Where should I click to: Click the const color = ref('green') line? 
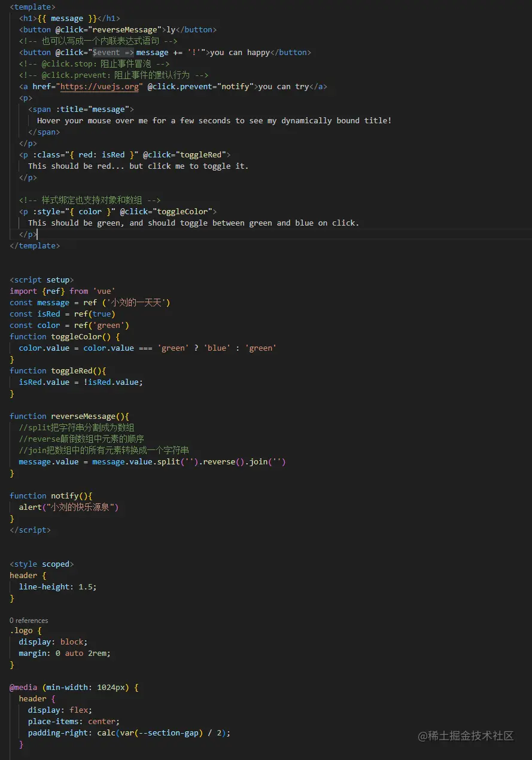[x=69, y=325]
